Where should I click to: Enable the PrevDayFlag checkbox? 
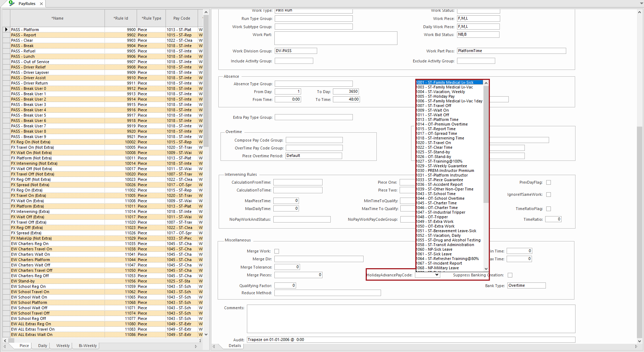click(x=548, y=182)
